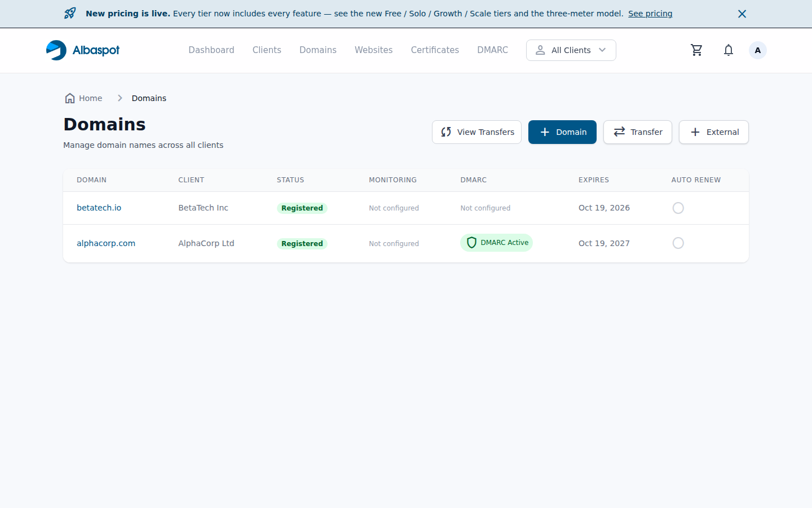Dismiss the new pricing announcement banner

tap(742, 14)
